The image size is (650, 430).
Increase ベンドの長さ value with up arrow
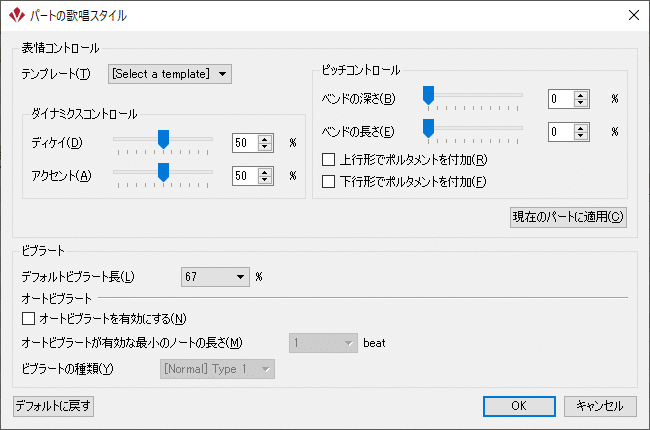pyautogui.click(x=580, y=128)
